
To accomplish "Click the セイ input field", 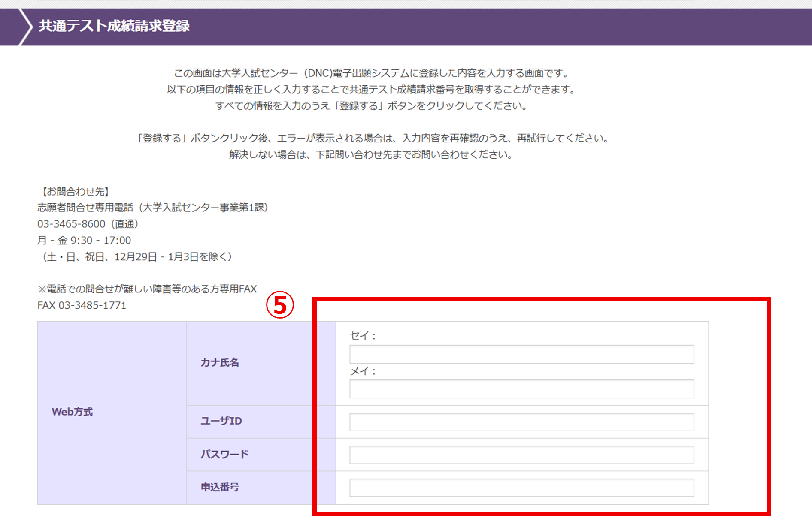I will tap(521, 354).
